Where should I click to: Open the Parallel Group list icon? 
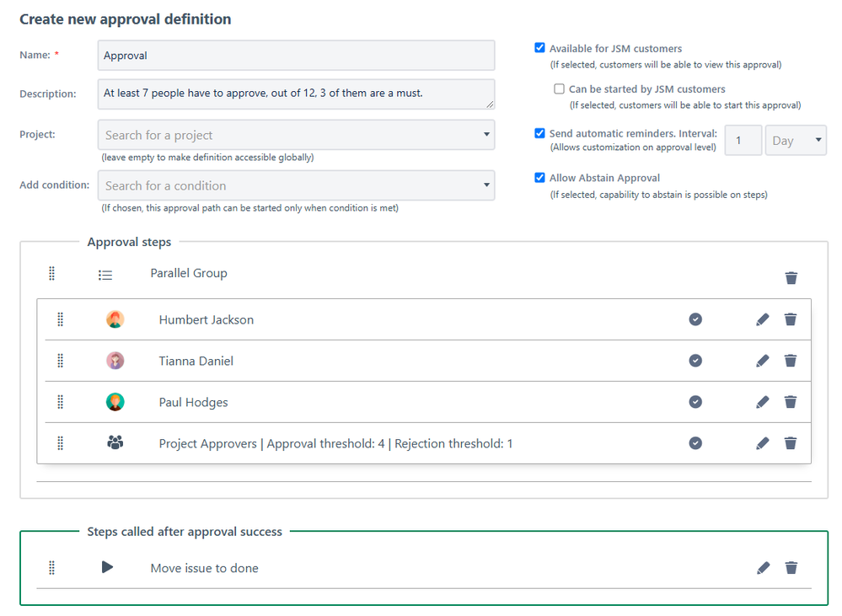click(105, 275)
